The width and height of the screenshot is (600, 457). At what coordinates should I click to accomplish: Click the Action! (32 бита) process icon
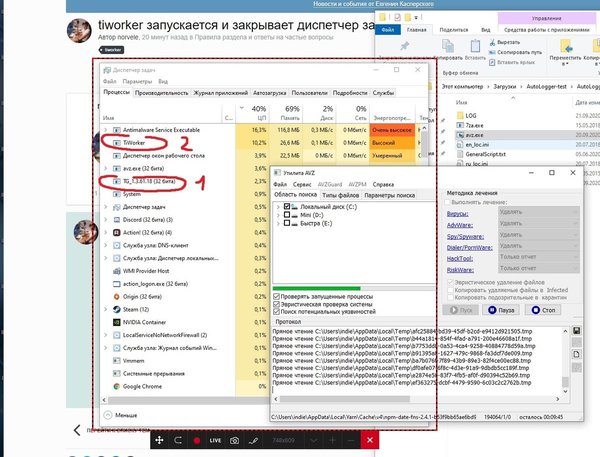117,232
